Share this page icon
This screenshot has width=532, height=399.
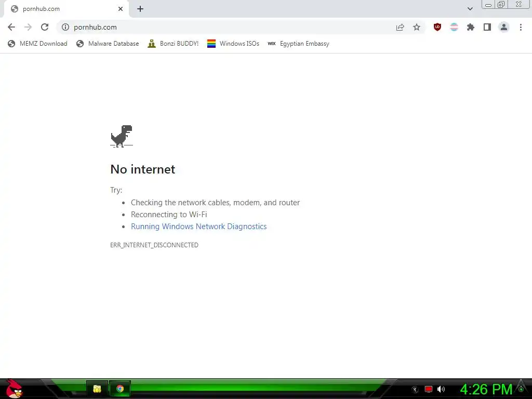click(400, 27)
